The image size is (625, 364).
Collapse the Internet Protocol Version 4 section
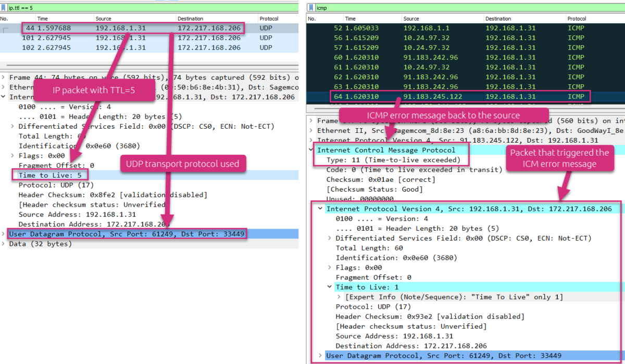click(320, 208)
